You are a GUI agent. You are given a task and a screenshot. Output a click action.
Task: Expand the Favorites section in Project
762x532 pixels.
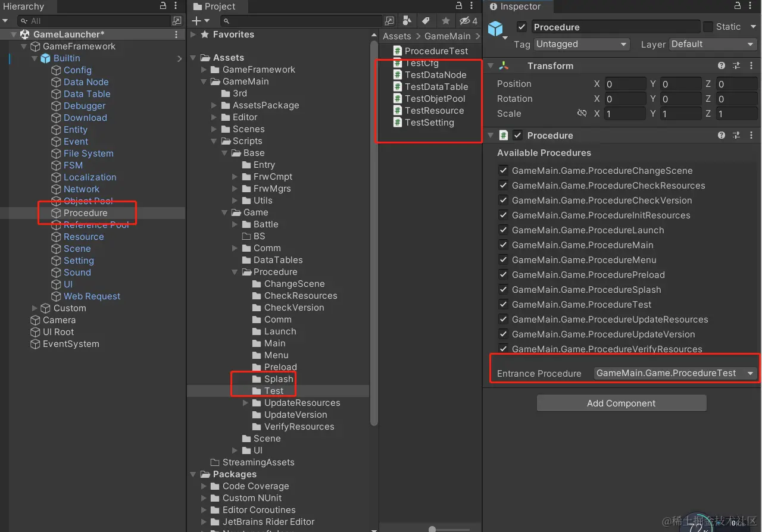click(x=193, y=35)
